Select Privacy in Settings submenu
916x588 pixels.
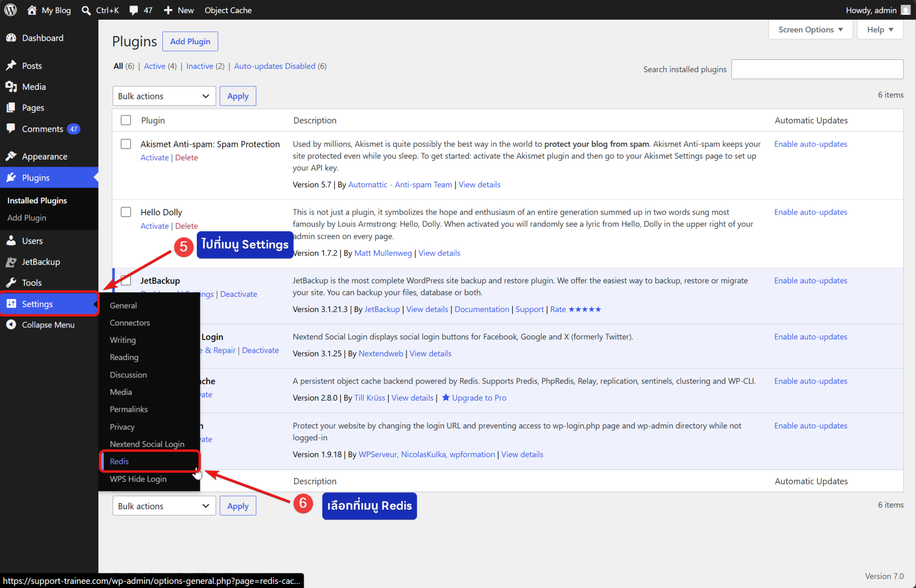pos(122,427)
